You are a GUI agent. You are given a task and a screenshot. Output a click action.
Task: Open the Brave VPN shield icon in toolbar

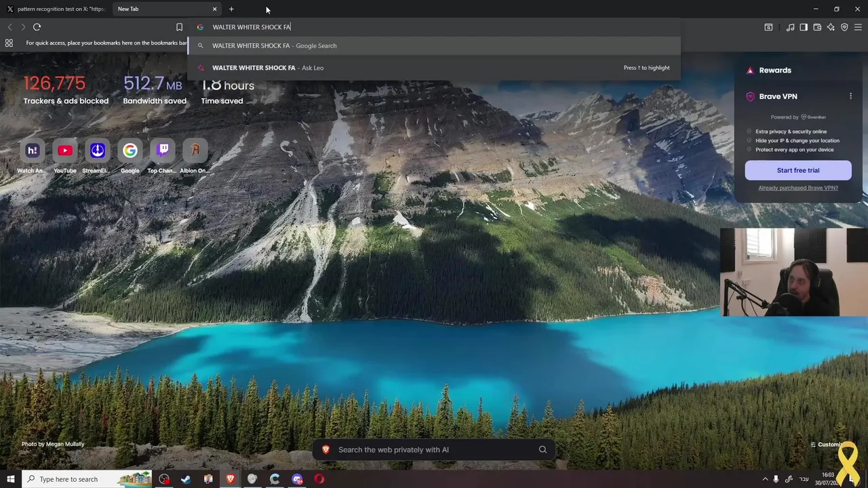pos(844,27)
